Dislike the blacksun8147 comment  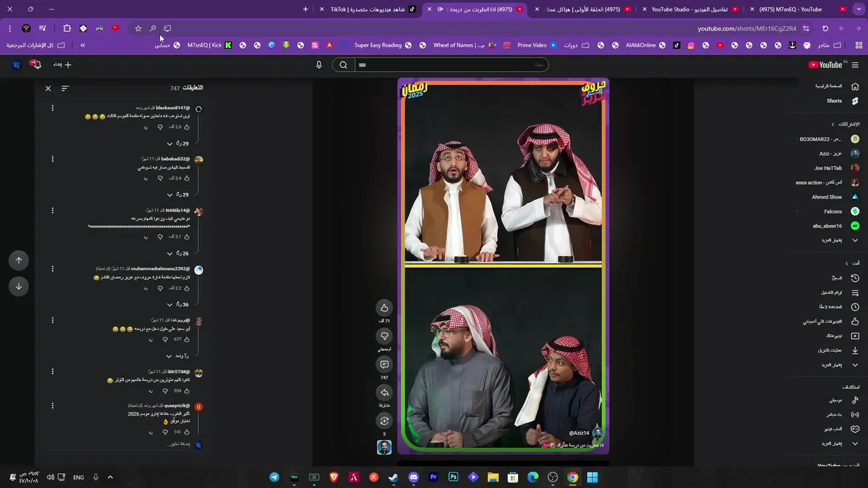[x=161, y=127]
